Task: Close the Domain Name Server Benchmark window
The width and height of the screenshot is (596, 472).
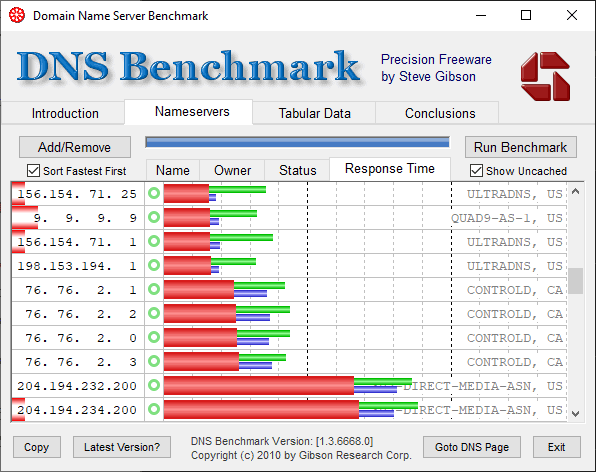Action: tap(571, 16)
